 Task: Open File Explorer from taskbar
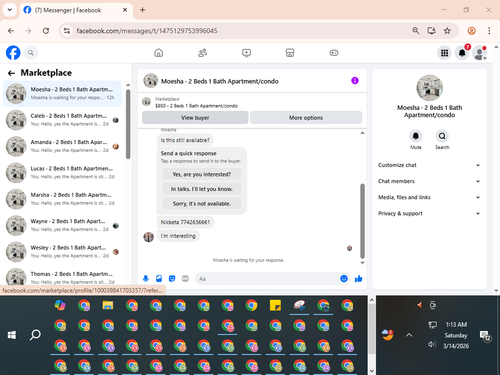(x=108, y=305)
